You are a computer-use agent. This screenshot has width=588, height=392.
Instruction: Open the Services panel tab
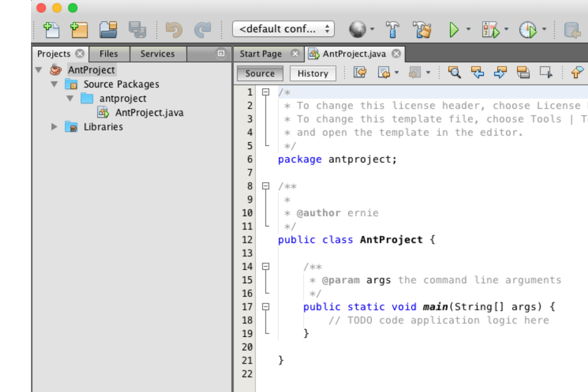point(158,54)
